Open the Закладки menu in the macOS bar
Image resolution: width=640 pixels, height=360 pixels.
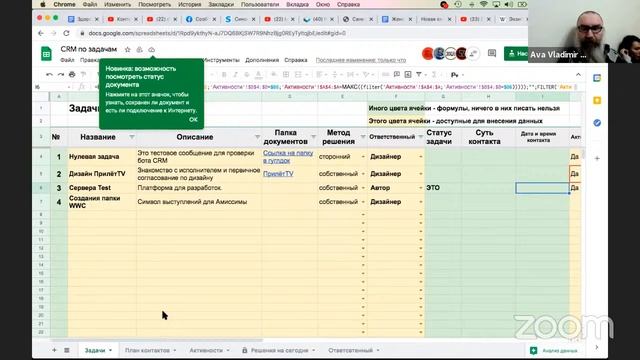click(x=221, y=4)
